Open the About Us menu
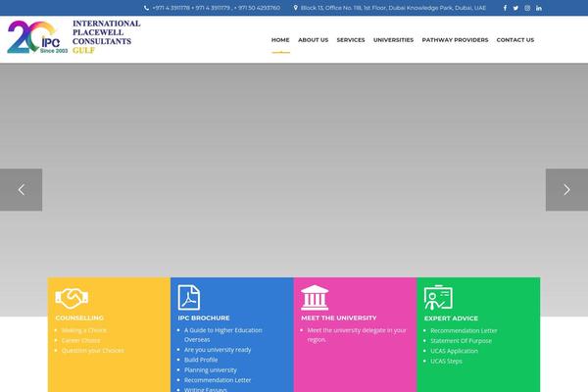Screen dimensions: 588x392 pyautogui.click(x=314, y=40)
